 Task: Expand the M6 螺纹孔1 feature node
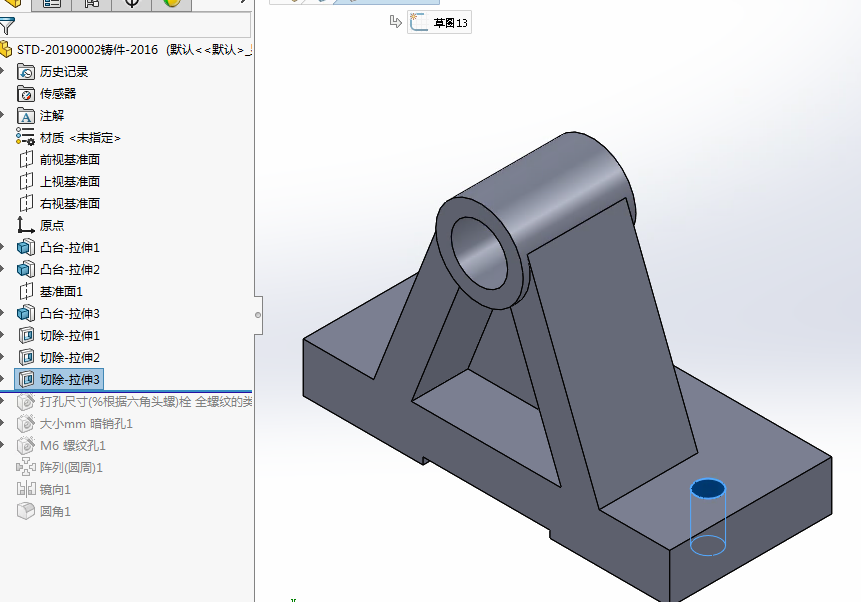pos(2,445)
